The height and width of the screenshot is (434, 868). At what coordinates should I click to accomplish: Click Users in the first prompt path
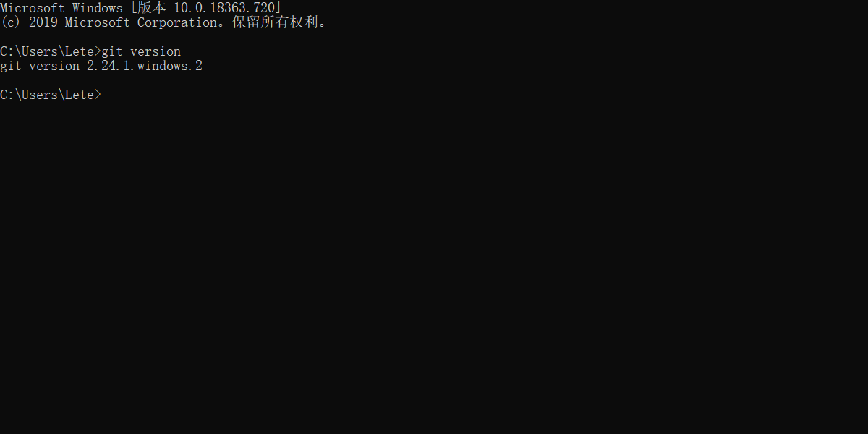pos(40,51)
